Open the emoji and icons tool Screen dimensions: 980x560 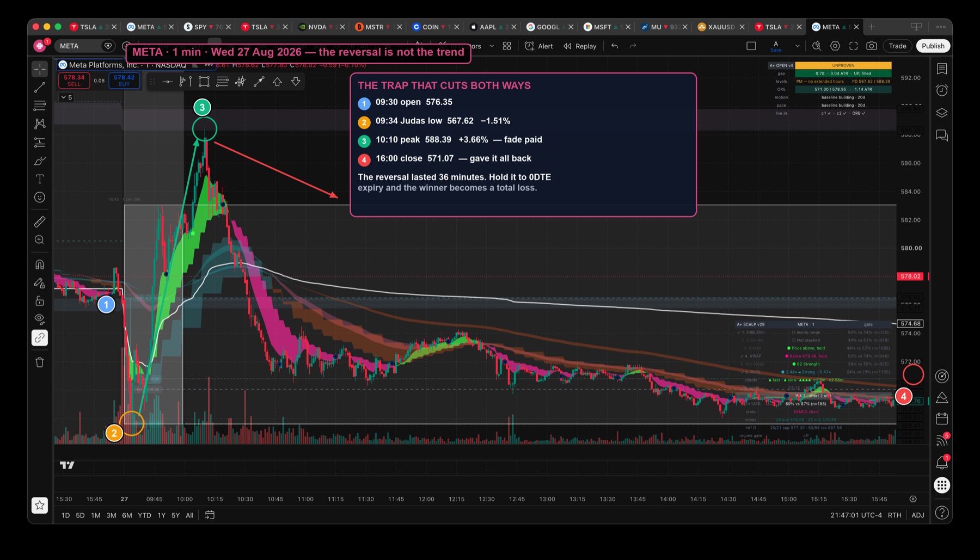[40, 198]
